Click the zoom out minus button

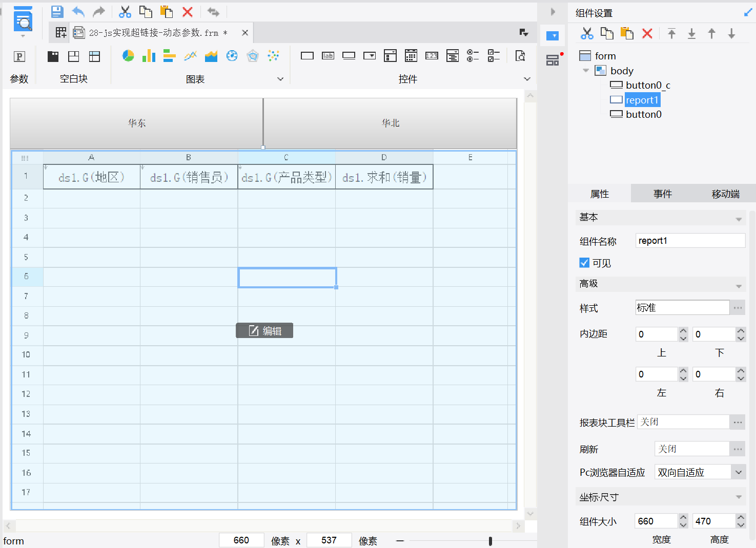pos(400,541)
